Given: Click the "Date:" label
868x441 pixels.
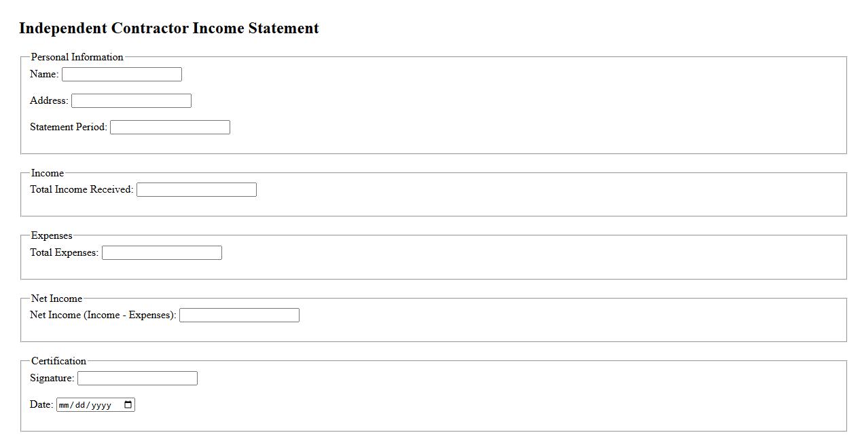Looking at the screenshot, I should coord(41,404).
